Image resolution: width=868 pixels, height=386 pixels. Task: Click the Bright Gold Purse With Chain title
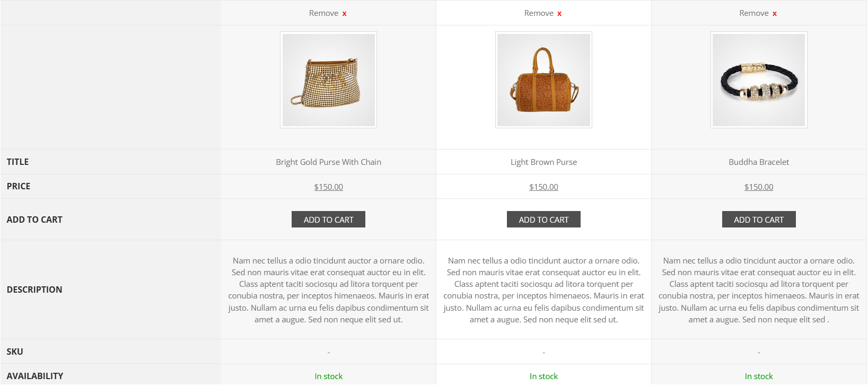click(328, 162)
